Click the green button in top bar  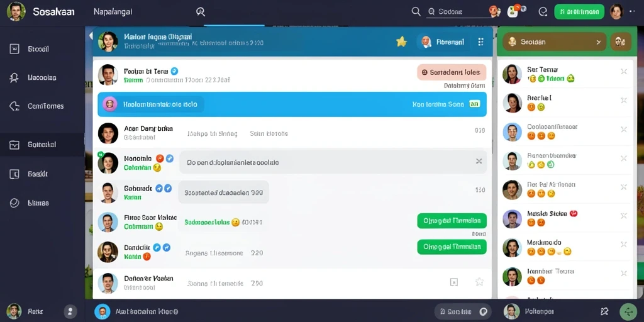coord(579,11)
